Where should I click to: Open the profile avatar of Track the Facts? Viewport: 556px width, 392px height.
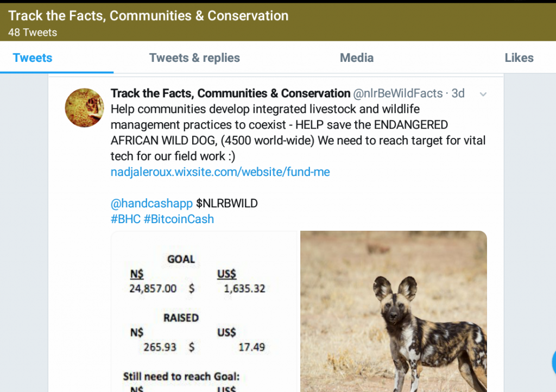tap(84, 108)
